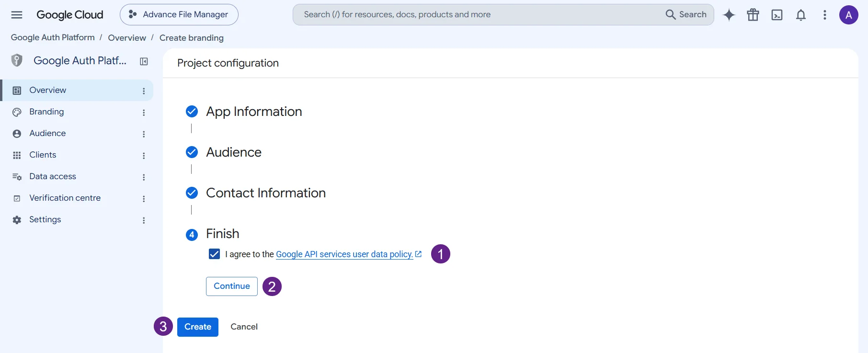
Task: Click the Gemini sparkle icon
Action: coord(729,15)
